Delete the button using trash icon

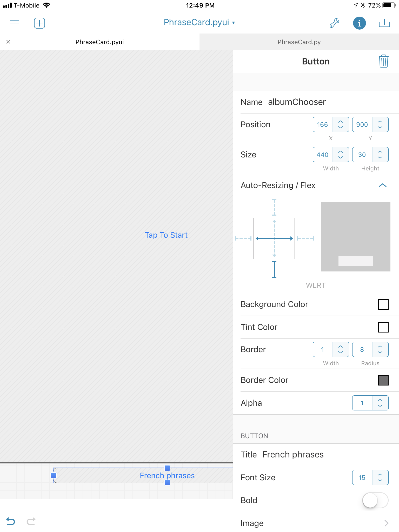pos(383,61)
